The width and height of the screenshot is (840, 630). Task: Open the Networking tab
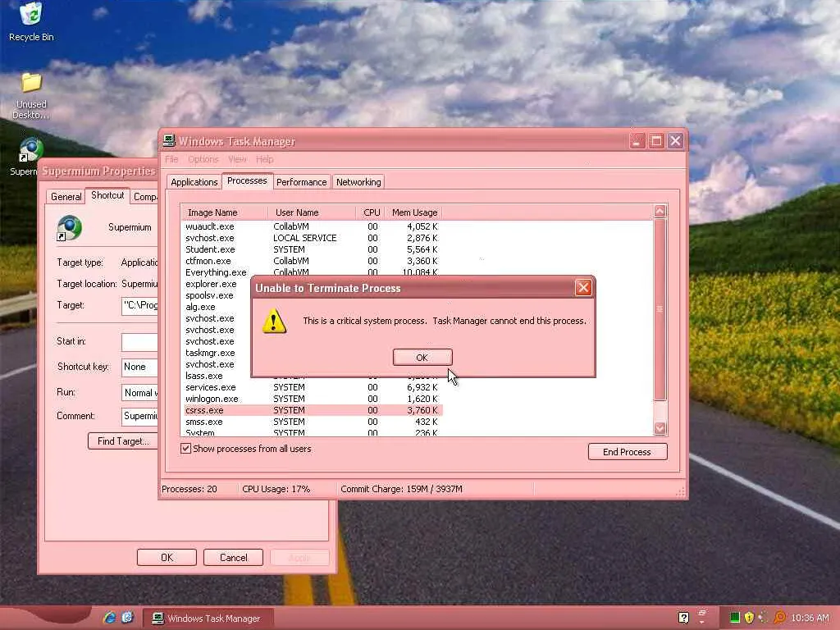click(x=358, y=182)
